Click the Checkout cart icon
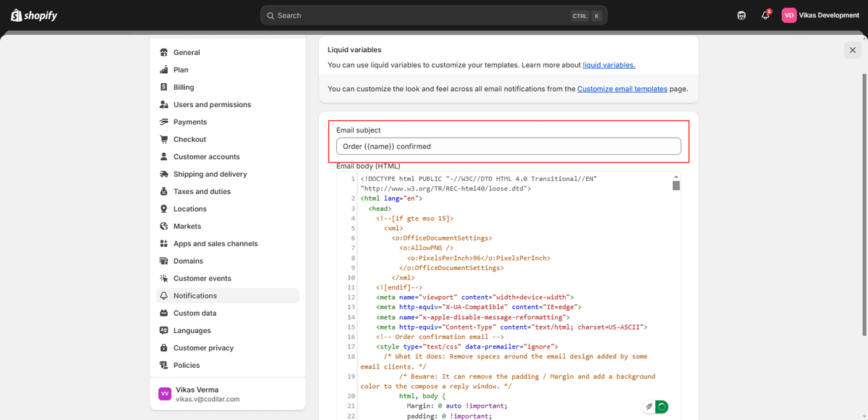The height and width of the screenshot is (420, 868). [164, 139]
